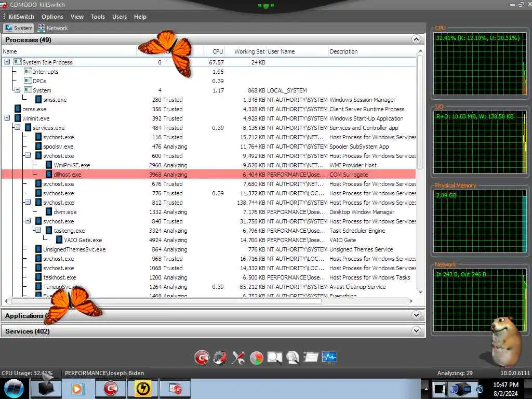Click the process list vertical scrollbar
Image resolution: width=532 pixels, height=399 pixels.
[x=420, y=112]
